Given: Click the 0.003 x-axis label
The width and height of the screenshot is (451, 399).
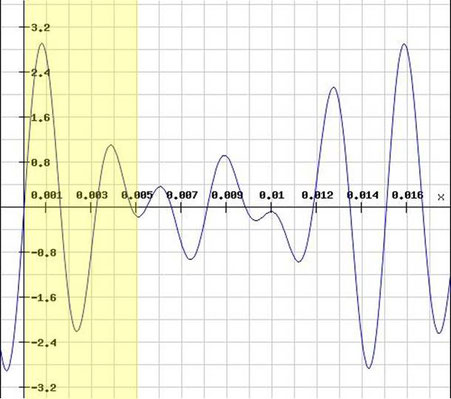Looking at the screenshot, I should coord(92,195).
